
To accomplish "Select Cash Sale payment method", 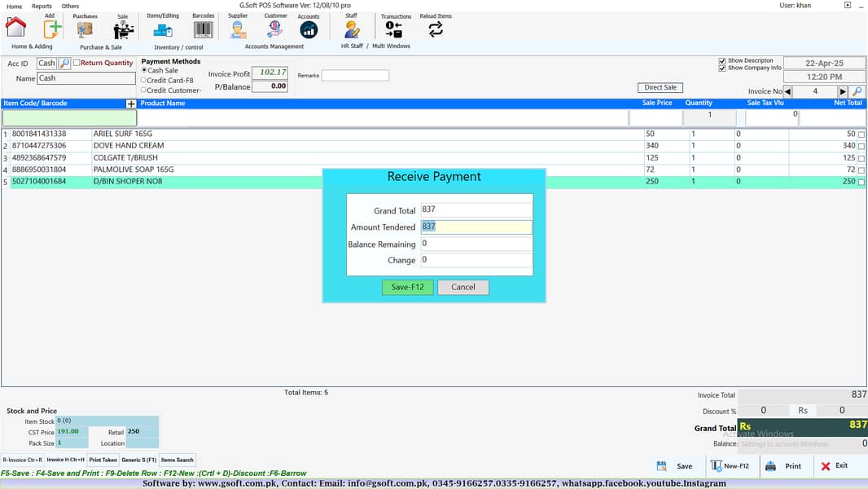I will click(x=144, y=70).
